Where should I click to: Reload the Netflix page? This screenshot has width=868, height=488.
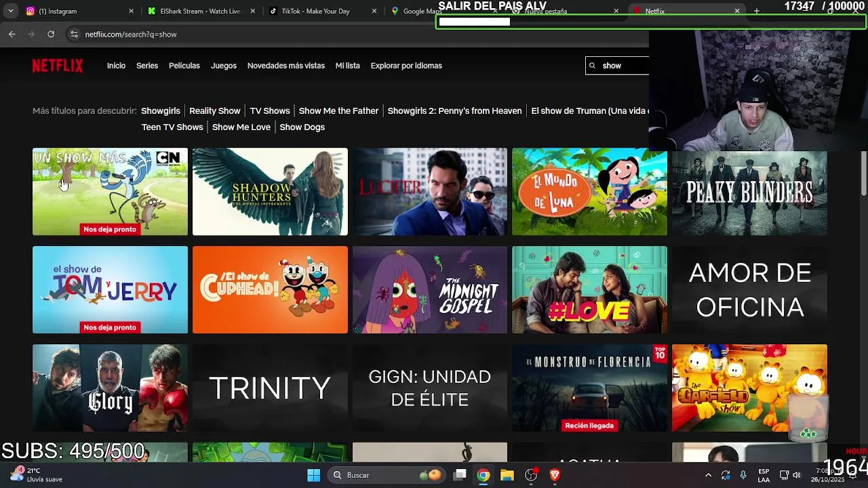tap(51, 34)
